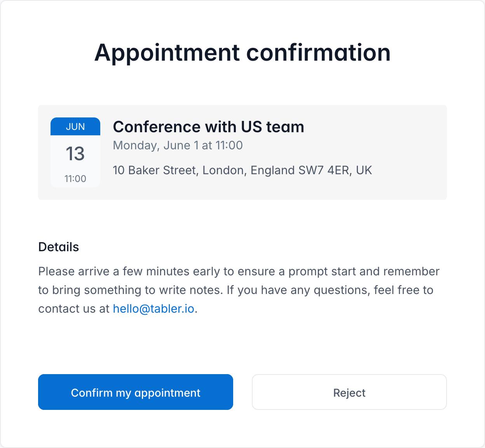
Task: Click the Appointment confirmation page heading
Action: tap(242, 52)
